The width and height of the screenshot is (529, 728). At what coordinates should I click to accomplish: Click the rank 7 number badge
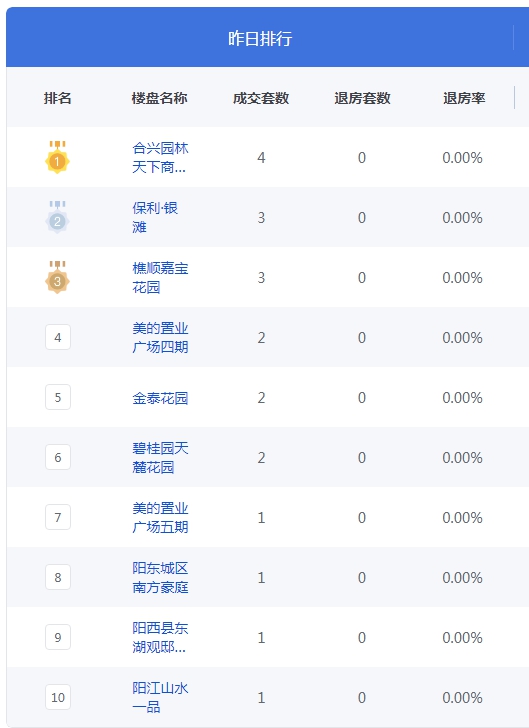tap(58, 517)
